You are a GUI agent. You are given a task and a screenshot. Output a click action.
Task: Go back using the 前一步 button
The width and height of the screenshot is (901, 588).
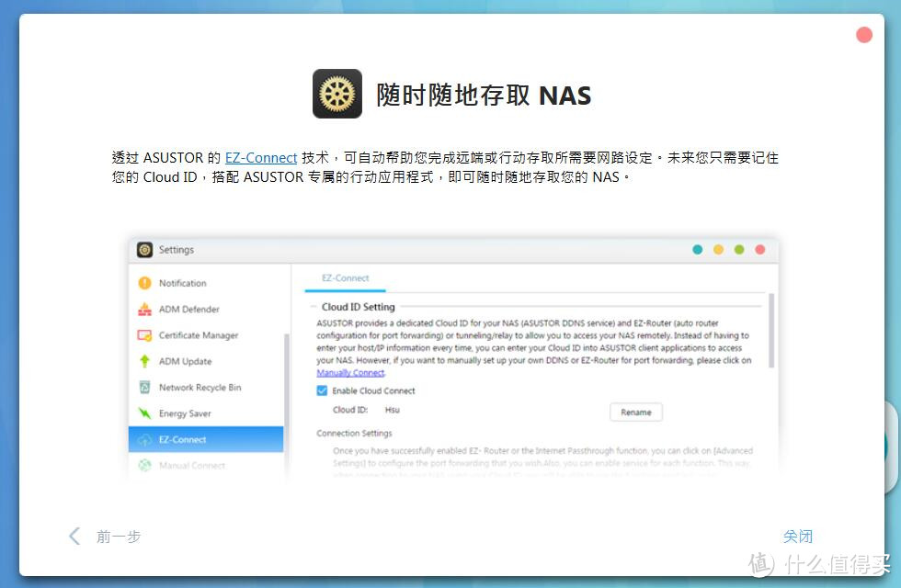pos(119,537)
